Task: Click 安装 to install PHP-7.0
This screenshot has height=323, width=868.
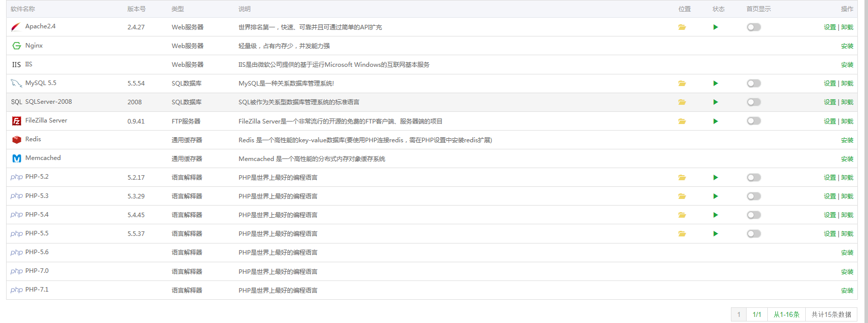Action: coord(847,272)
